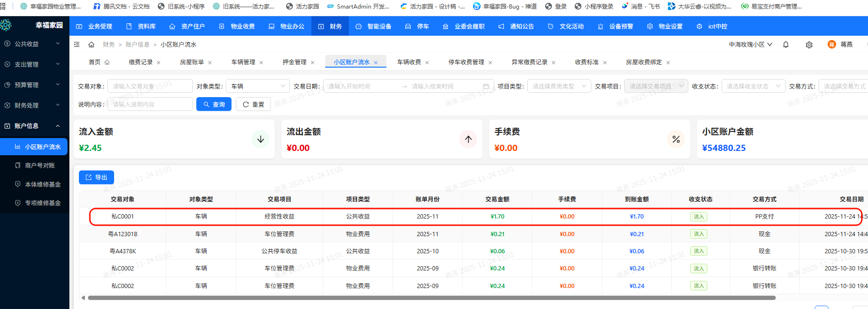Close the 小区账户流水 tab
This screenshot has height=309, width=868.
click(376, 63)
